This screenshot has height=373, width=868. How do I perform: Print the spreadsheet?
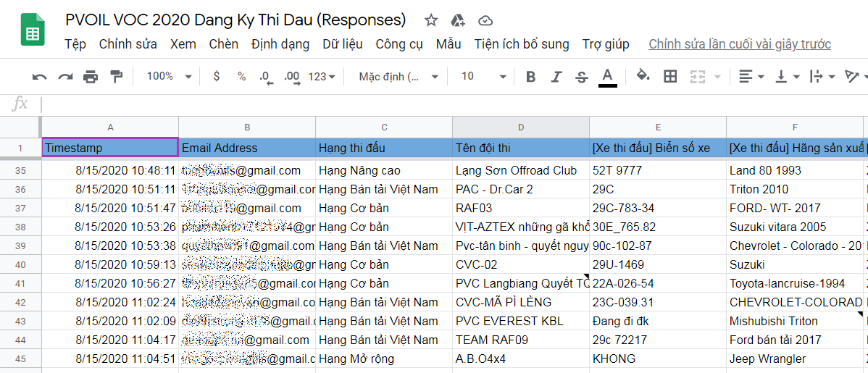coord(91,77)
